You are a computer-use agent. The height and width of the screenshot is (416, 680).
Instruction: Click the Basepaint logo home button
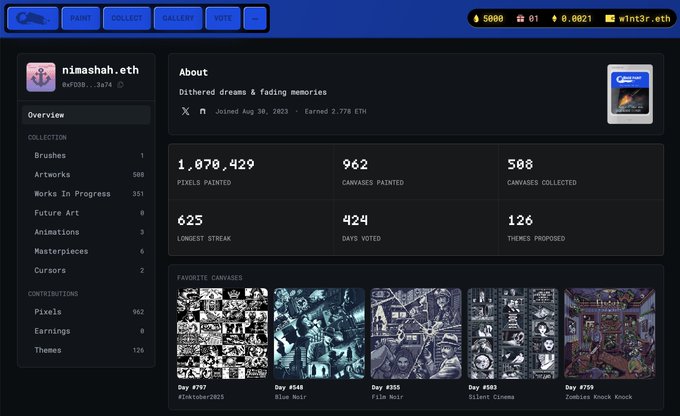[33, 18]
